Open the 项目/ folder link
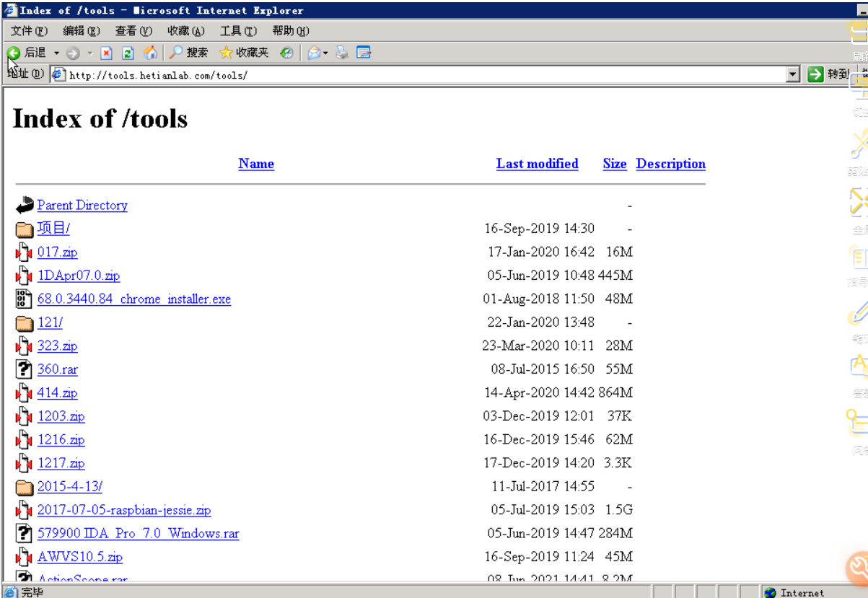Viewport: 868px width, 598px height. tap(53, 229)
